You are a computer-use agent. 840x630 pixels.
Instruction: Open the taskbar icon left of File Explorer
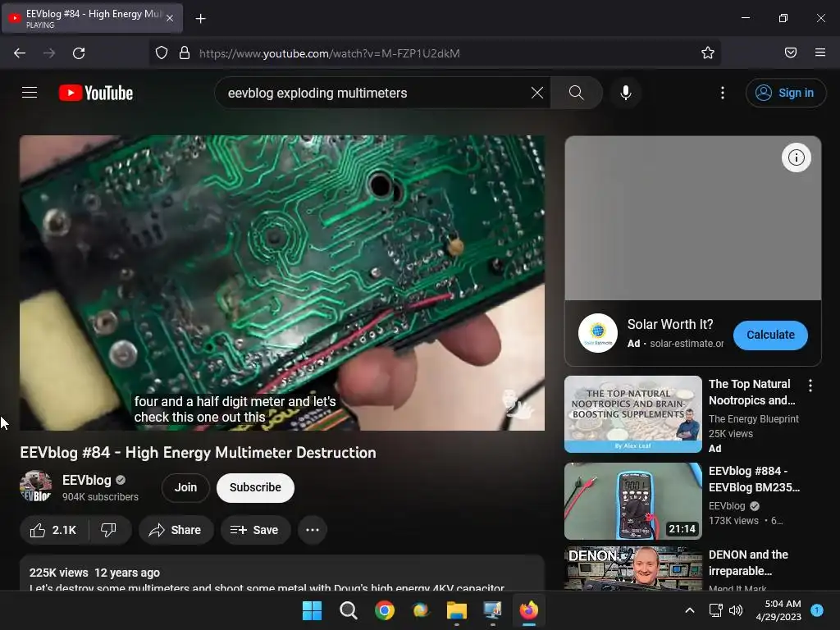[x=420, y=610]
